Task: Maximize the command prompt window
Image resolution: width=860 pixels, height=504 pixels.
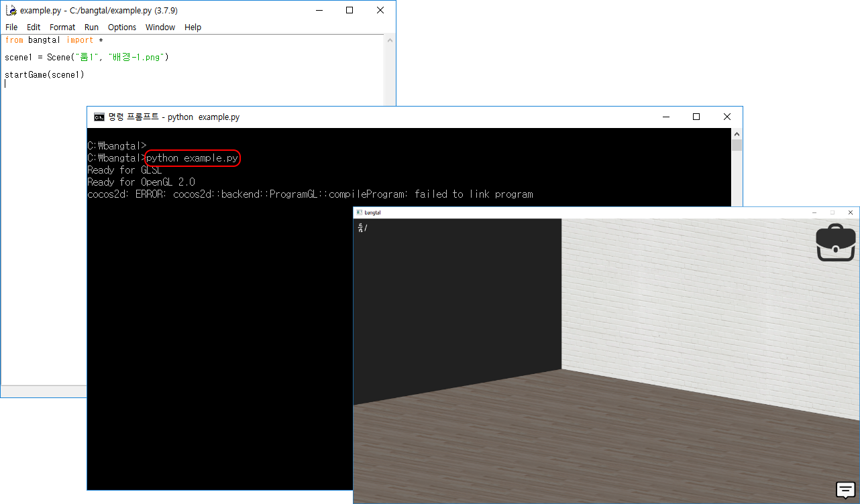Action: click(696, 117)
